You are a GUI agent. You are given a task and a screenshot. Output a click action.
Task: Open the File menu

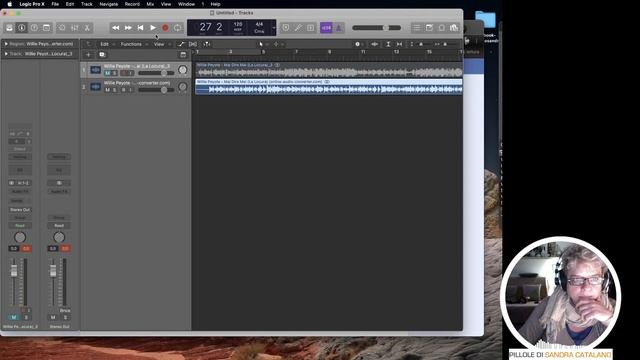(55, 4)
